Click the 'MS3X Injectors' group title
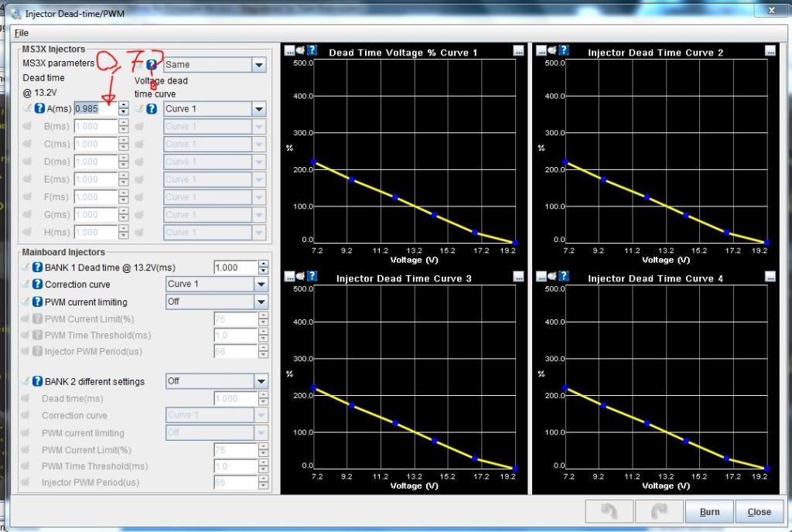The height and width of the screenshot is (532, 792). coord(53,49)
